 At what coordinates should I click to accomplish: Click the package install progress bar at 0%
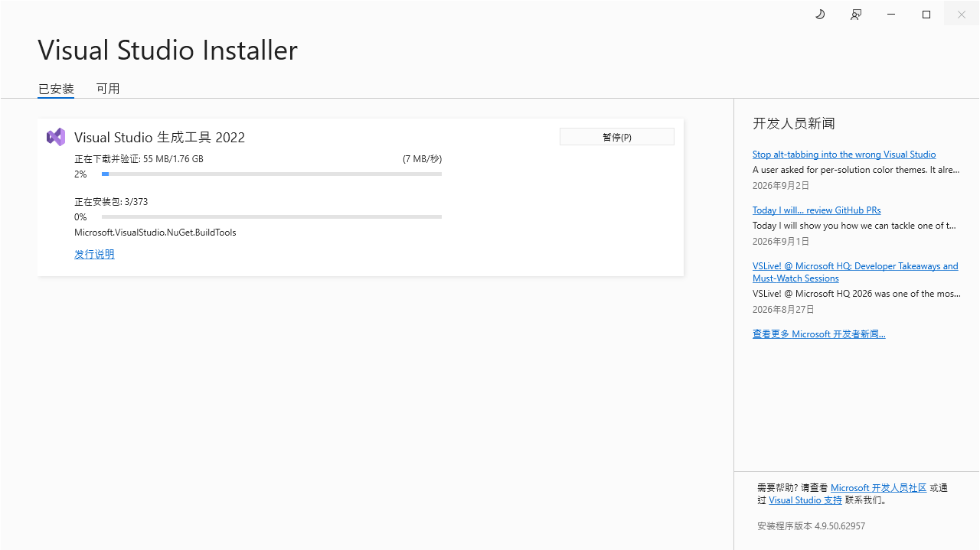[x=272, y=217]
